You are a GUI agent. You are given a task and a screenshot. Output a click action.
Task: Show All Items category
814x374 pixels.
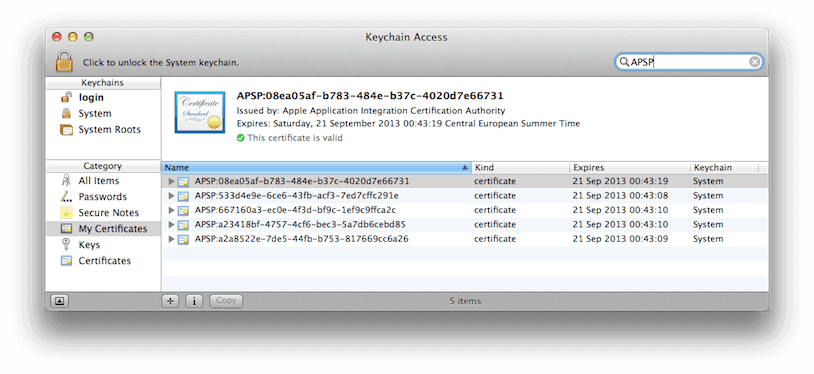coord(99,181)
